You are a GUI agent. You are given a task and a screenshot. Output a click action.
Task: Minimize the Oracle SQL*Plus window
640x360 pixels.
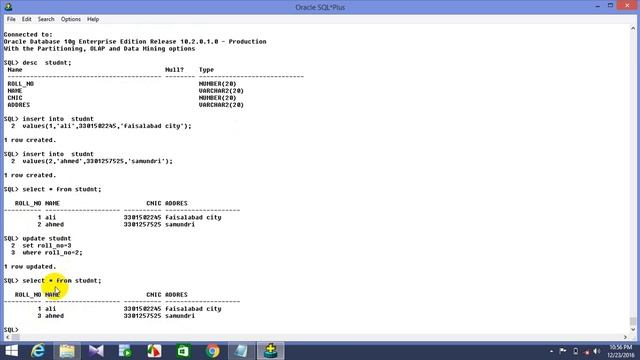[598, 6]
